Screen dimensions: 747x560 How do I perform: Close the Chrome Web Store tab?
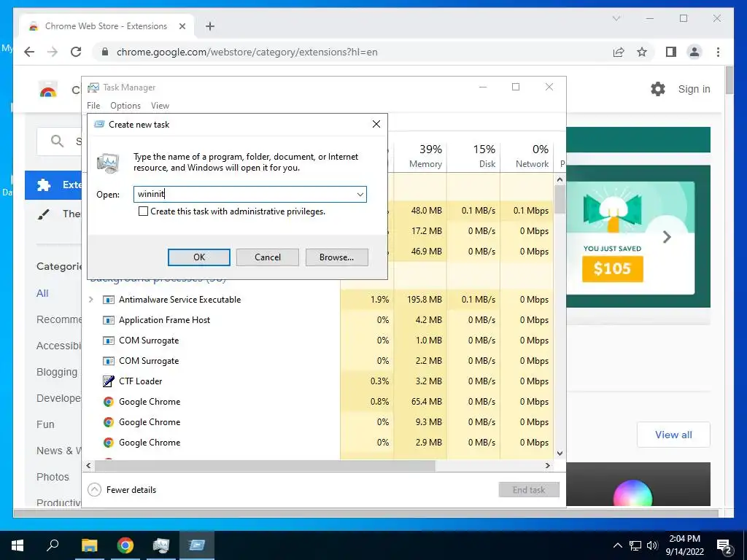182,26
